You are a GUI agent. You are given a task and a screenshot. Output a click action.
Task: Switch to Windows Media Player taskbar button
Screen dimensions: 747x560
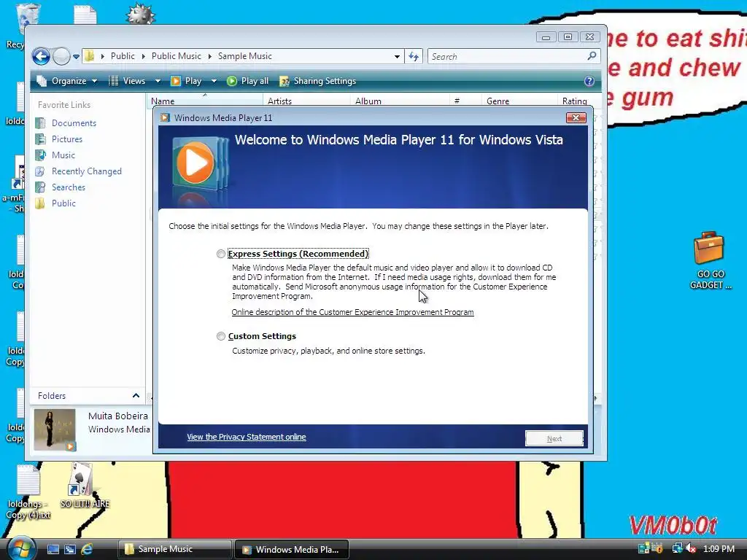click(292, 549)
